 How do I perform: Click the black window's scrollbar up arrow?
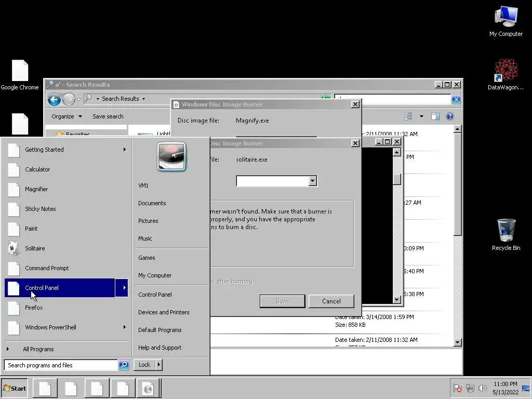tap(396, 152)
